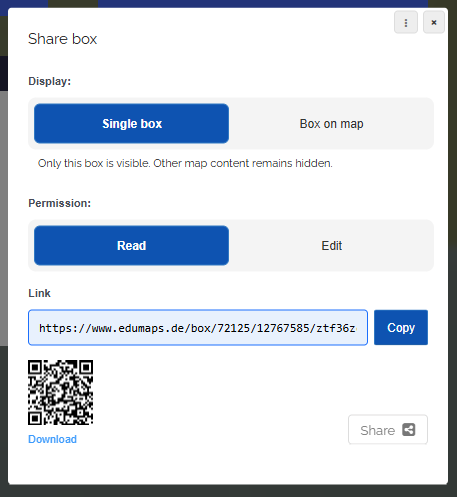Click the Link label above URL field
The width and height of the screenshot is (457, 497).
point(39,293)
